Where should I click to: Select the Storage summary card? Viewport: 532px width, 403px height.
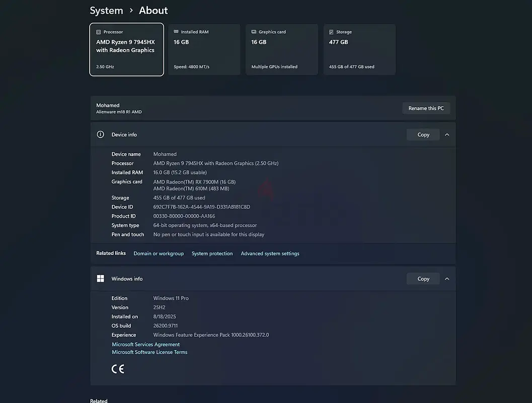click(359, 49)
